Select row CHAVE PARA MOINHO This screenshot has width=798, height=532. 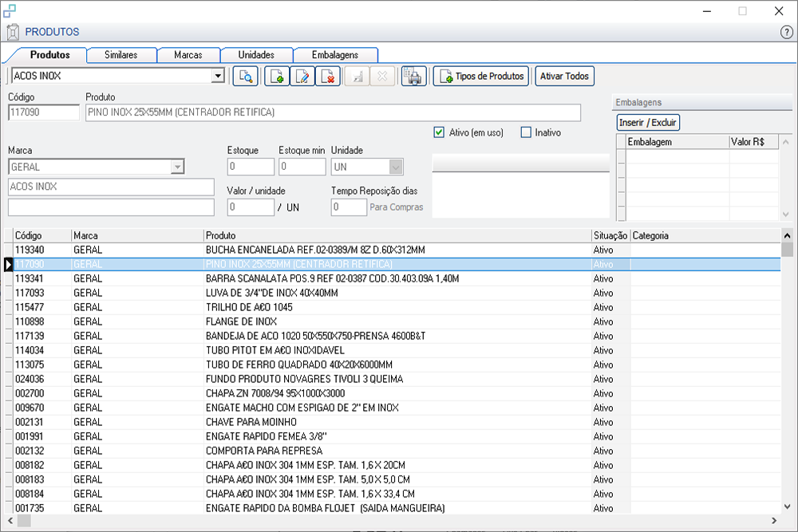(397, 422)
